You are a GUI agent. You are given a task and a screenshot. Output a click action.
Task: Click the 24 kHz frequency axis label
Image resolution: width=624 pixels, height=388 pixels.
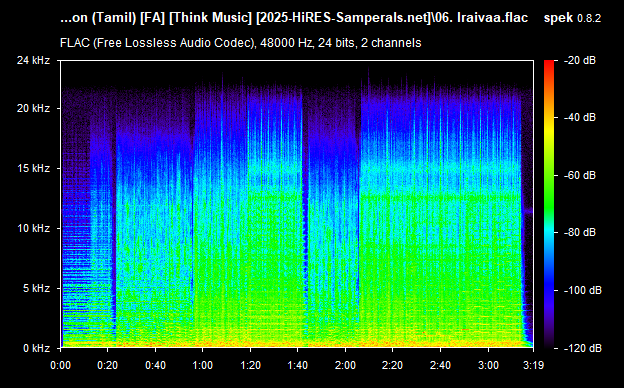(x=33, y=60)
